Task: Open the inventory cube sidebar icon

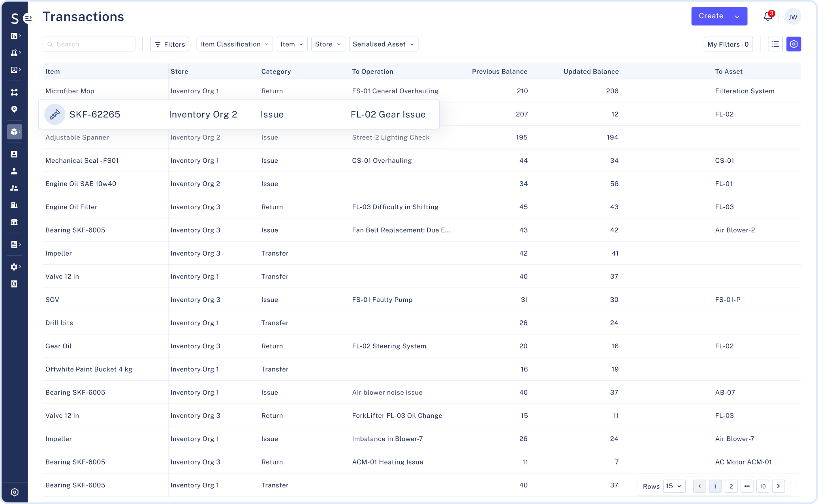Action: 14,132
